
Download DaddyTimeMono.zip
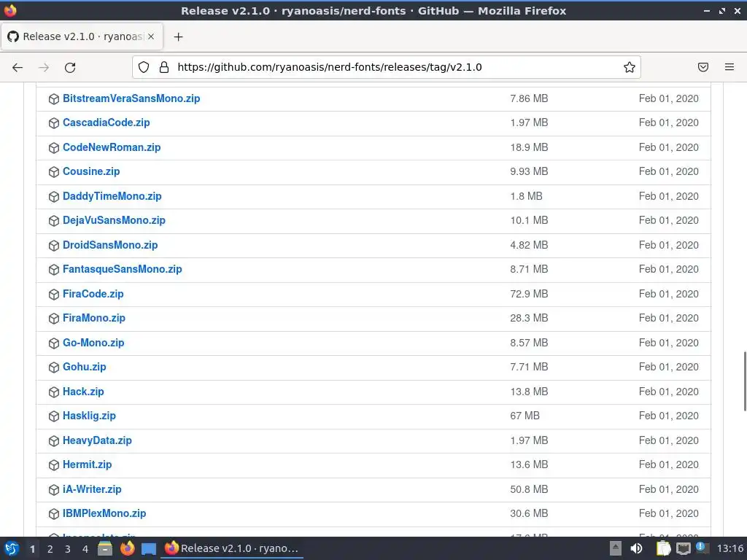(x=112, y=196)
